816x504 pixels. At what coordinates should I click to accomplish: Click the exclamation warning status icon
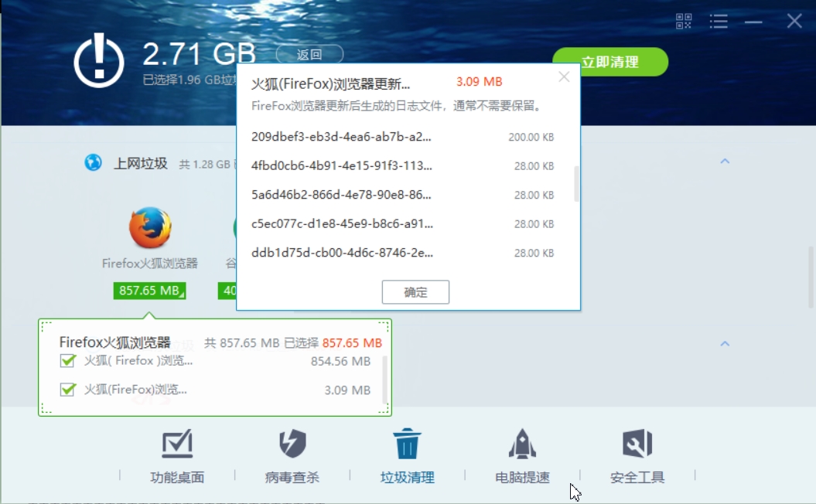[99, 61]
